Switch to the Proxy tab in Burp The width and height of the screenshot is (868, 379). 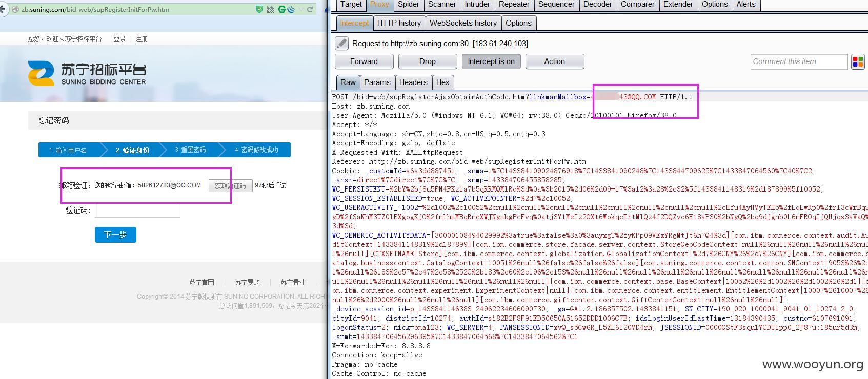pyautogui.click(x=379, y=5)
